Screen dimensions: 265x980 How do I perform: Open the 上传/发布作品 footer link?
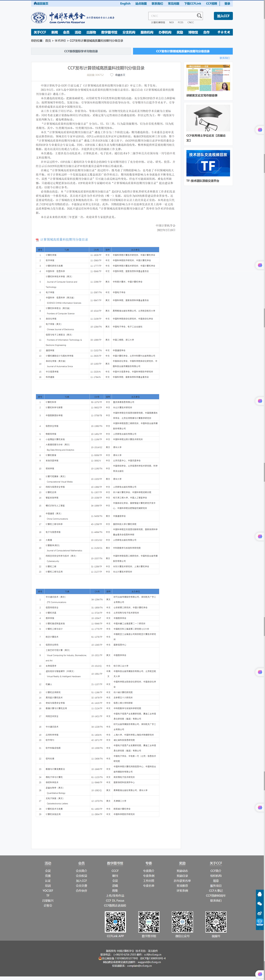point(115,895)
